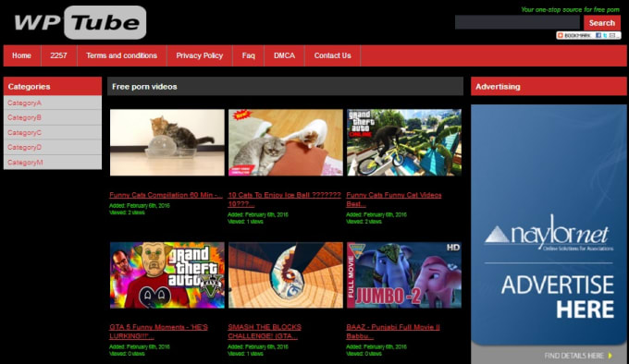
Task: Open the Jumbo-2 elephant movie thumbnail
Action: [x=404, y=275]
